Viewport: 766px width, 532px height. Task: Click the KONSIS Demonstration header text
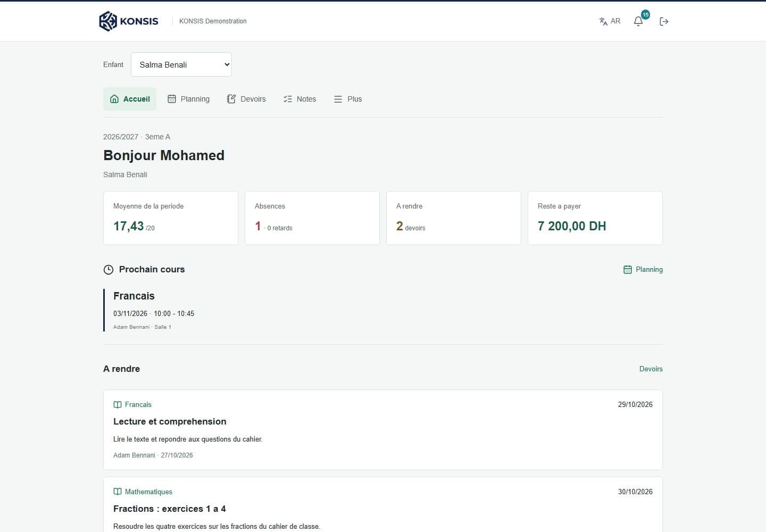pyautogui.click(x=213, y=21)
